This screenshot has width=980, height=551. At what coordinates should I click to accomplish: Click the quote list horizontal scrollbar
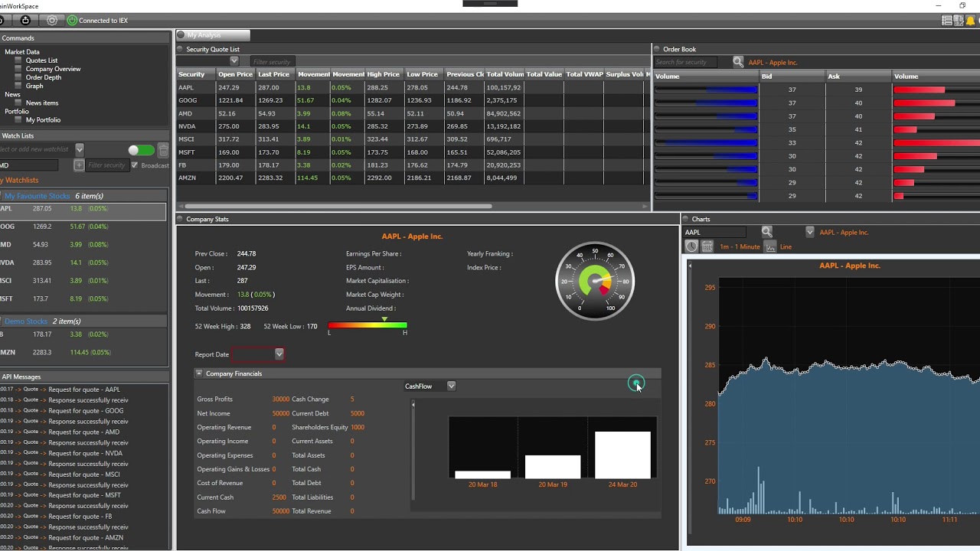click(x=338, y=206)
